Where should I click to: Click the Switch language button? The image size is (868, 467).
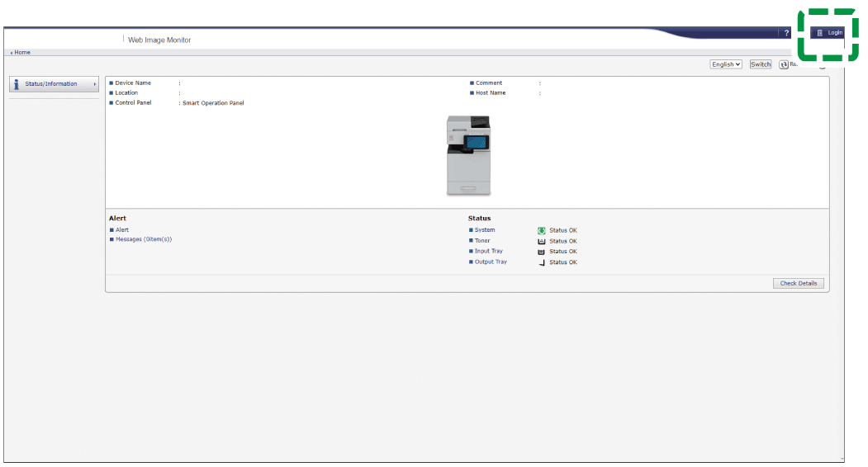[761, 64]
